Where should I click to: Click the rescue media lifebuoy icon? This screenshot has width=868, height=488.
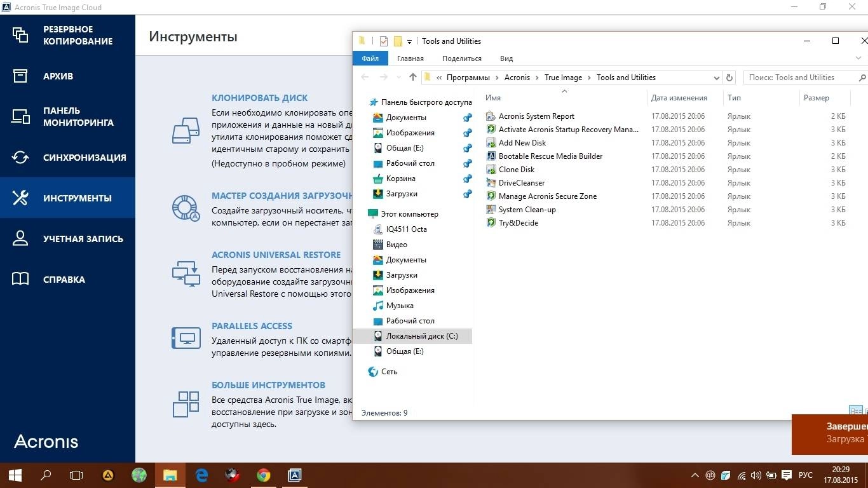click(x=186, y=207)
